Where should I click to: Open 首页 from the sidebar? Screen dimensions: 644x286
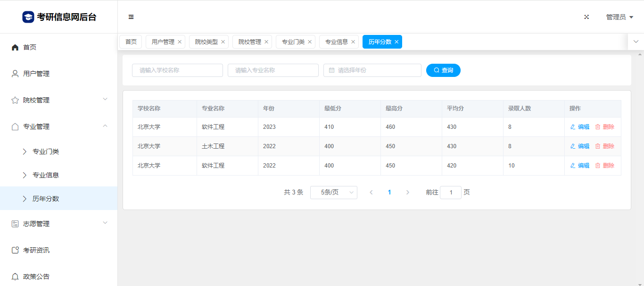30,47
